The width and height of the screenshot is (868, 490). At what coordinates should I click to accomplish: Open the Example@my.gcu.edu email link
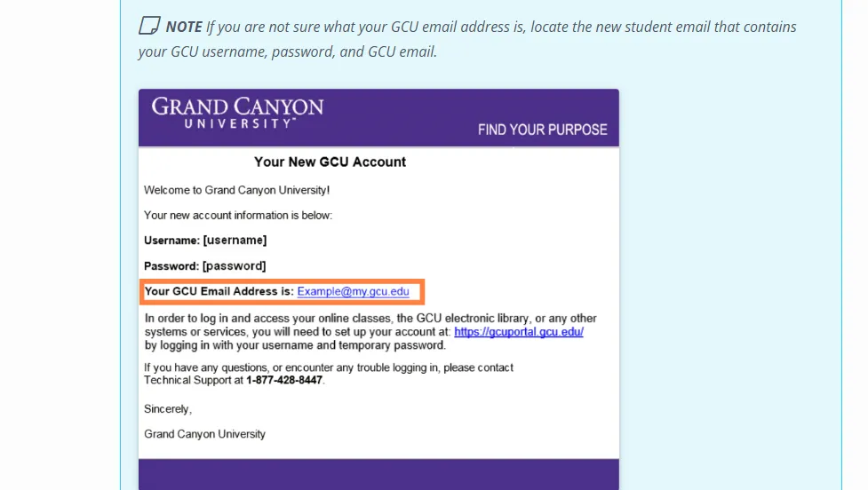click(354, 291)
